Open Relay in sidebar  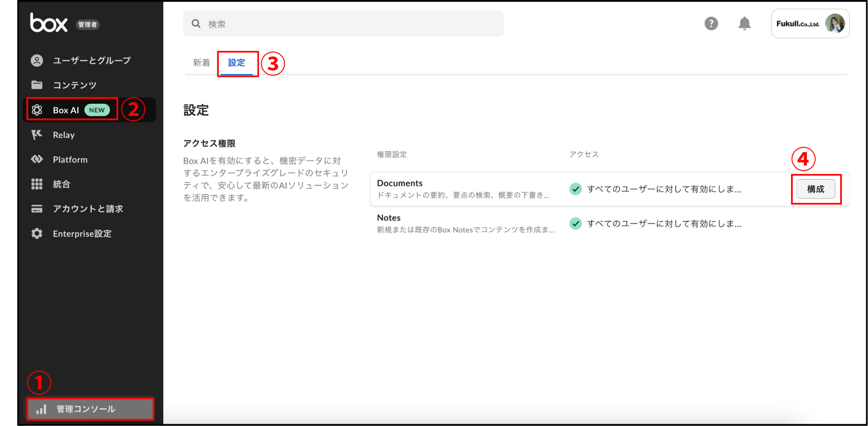(x=63, y=135)
